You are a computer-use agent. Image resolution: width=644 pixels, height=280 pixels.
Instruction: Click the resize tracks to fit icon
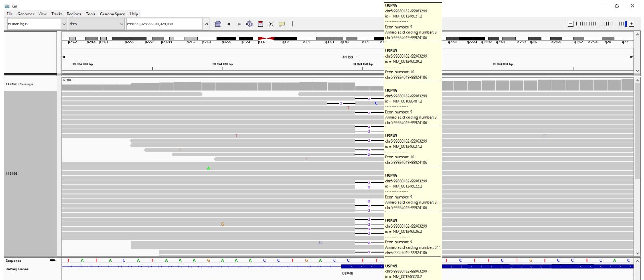(271, 24)
